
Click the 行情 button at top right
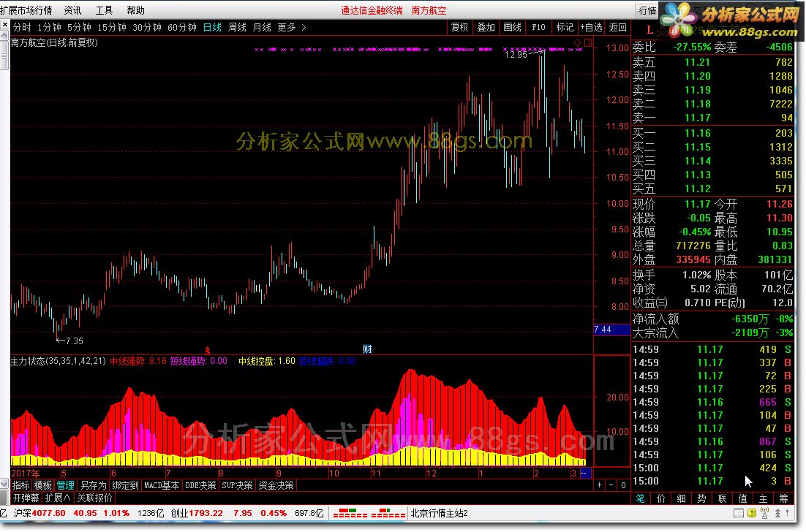647,10
